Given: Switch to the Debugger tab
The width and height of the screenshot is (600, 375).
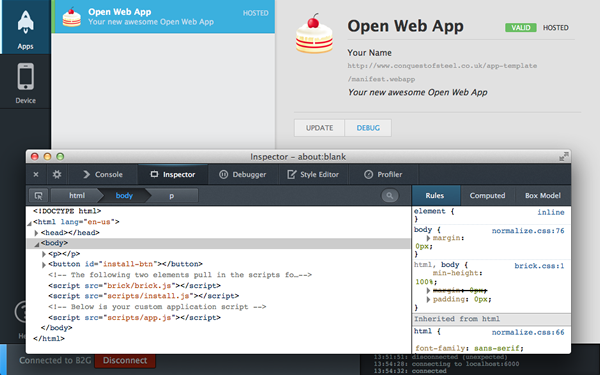Looking at the screenshot, I should pos(243,174).
